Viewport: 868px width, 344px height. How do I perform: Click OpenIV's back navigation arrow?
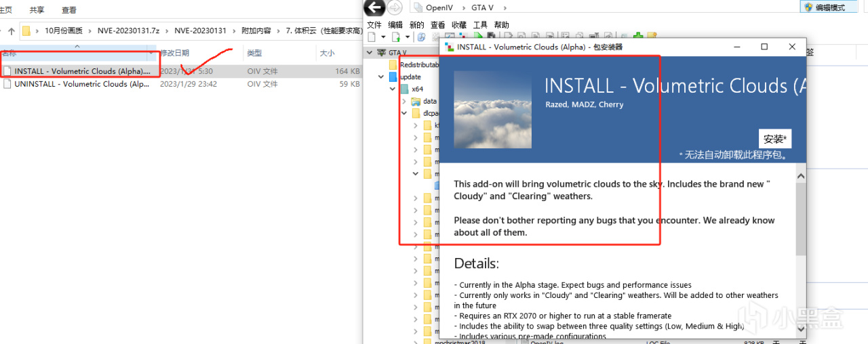click(374, 7)
